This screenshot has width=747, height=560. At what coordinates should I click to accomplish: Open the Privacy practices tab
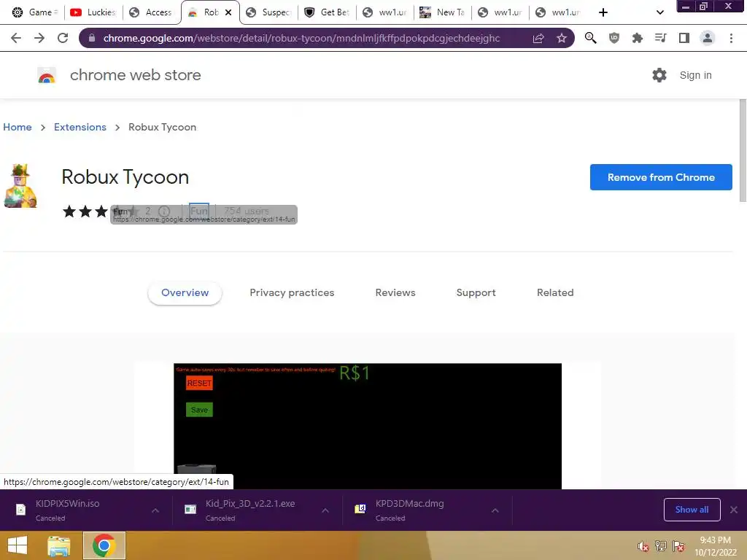[292, 293]
